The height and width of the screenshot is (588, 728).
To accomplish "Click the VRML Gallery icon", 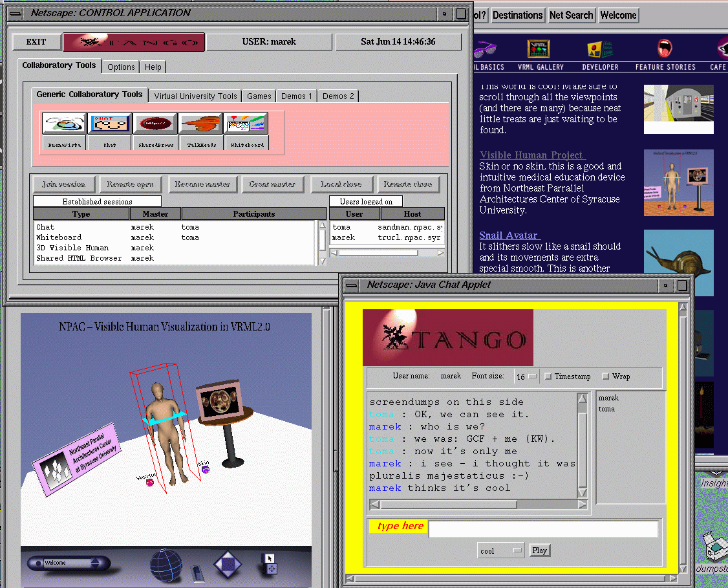I will tap(539, 49).
